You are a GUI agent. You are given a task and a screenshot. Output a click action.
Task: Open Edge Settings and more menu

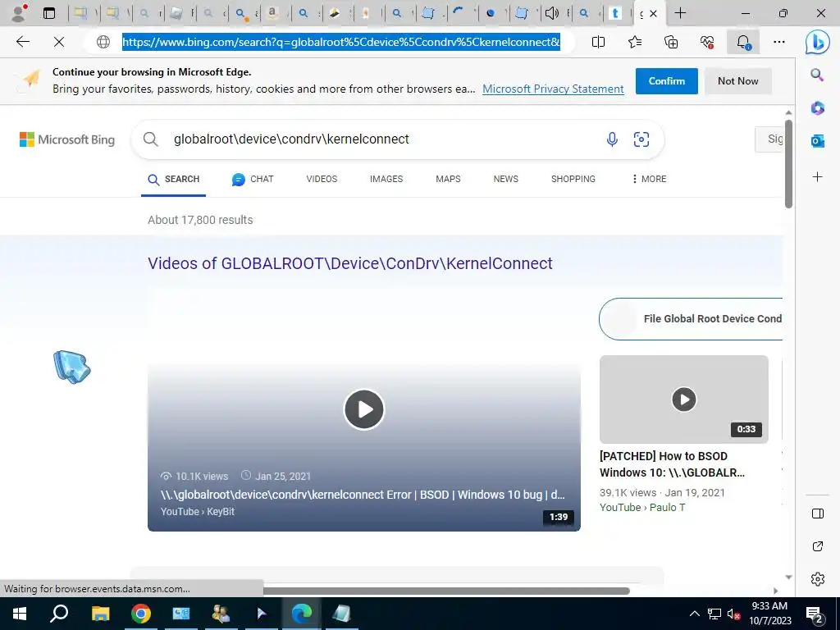779,42
